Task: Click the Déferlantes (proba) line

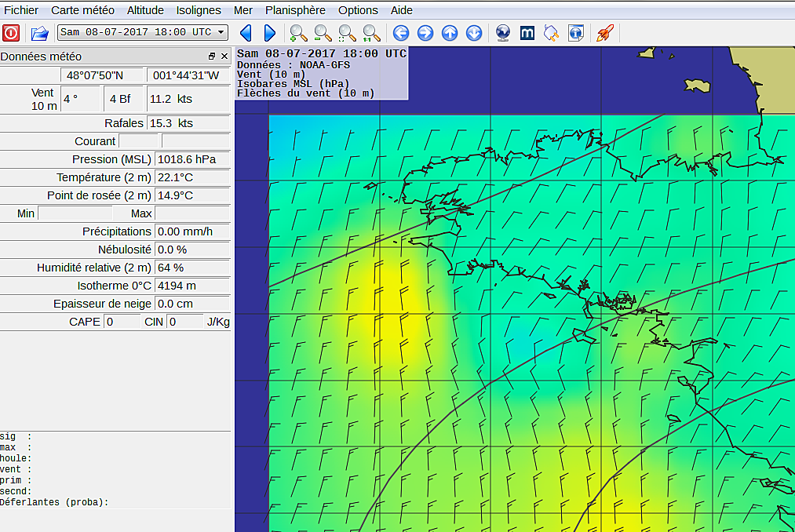Action: point(54,502)
